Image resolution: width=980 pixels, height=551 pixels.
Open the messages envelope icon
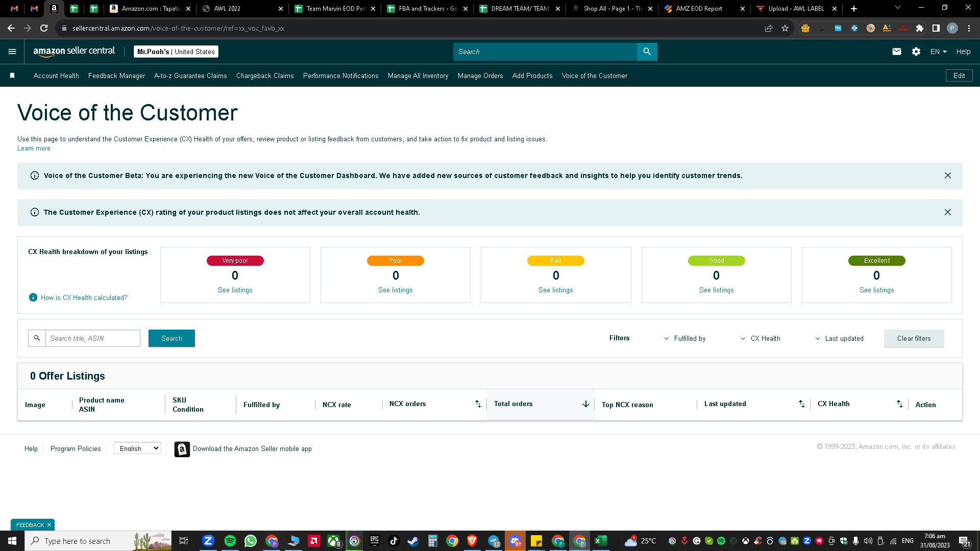pos(896,52)
